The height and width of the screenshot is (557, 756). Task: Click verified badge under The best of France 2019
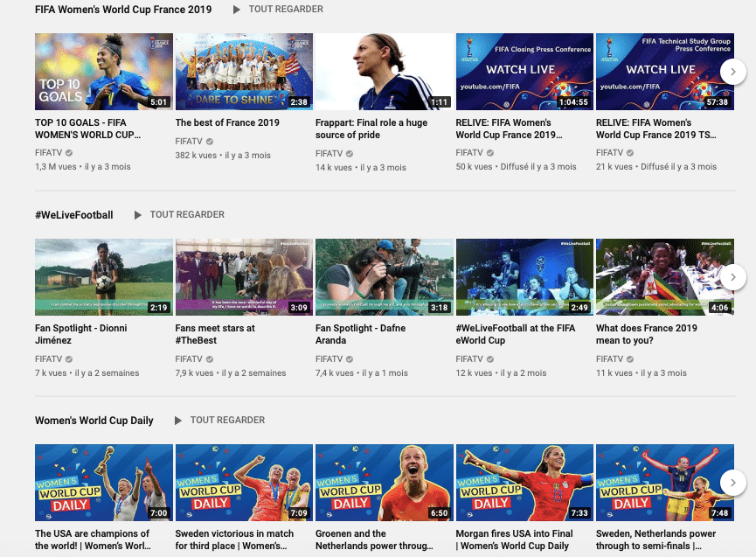click(209, 142)
